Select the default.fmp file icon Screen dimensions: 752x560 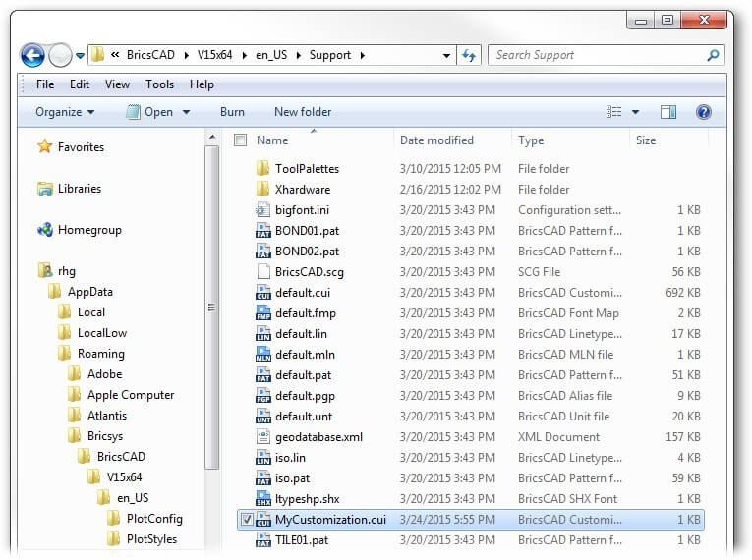point(262,312)
